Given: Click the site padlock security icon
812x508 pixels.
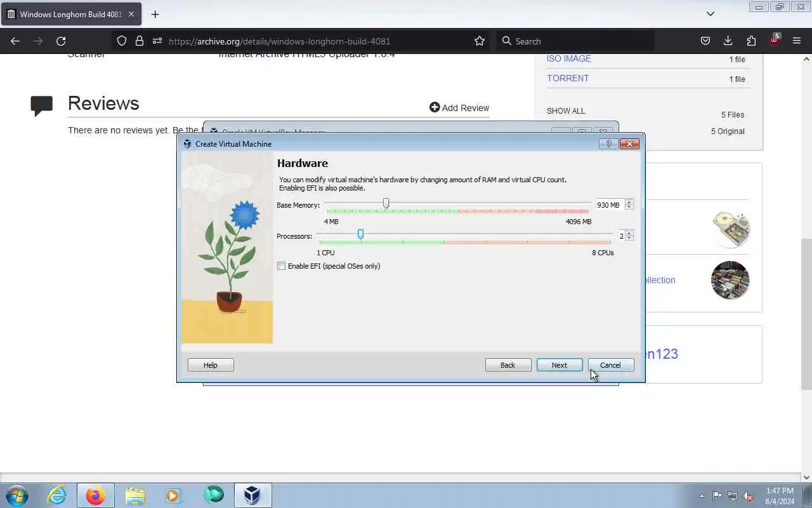Looking at the screenshot, I should pos(140,41).
